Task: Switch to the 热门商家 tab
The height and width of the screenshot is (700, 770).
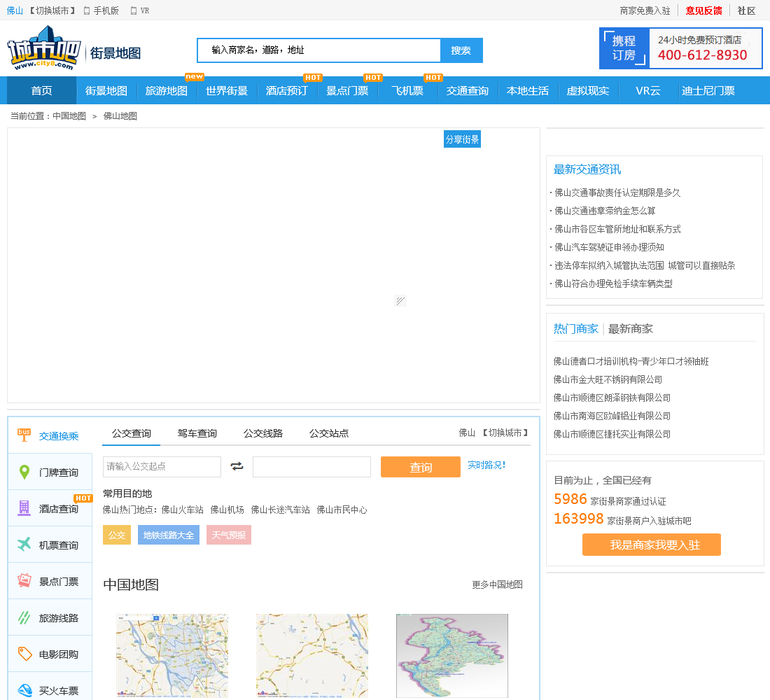Action: click(x=575, y=328)
